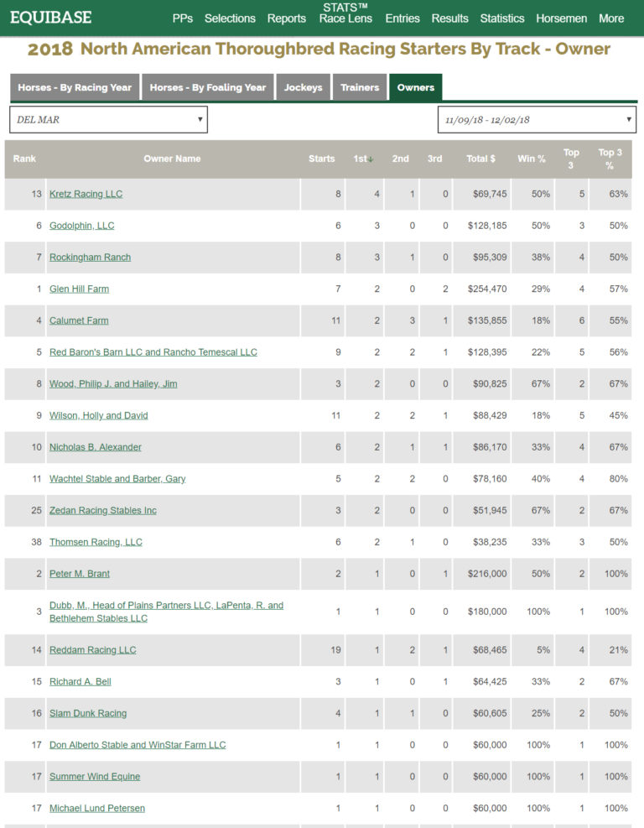The width and height of the screenshot is (644, 828).
Task: Click the More menu item
Action: 611,18
